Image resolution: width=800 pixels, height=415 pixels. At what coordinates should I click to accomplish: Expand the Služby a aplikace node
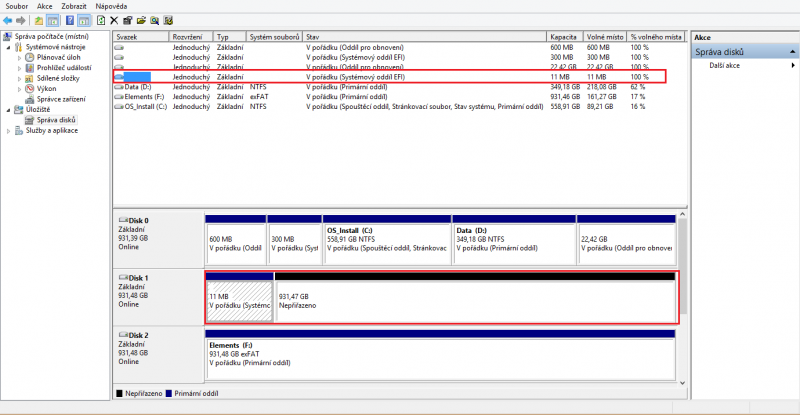click(x=8, y=131)
